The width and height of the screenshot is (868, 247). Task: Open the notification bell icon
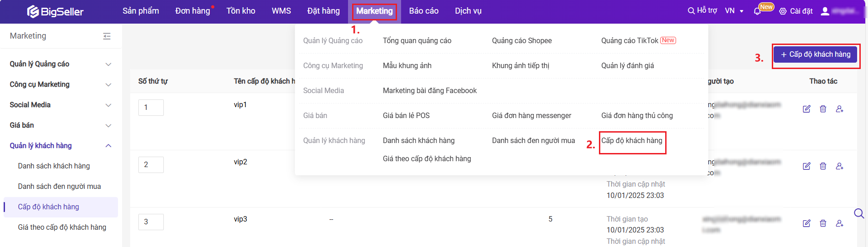tap(757, 11)
